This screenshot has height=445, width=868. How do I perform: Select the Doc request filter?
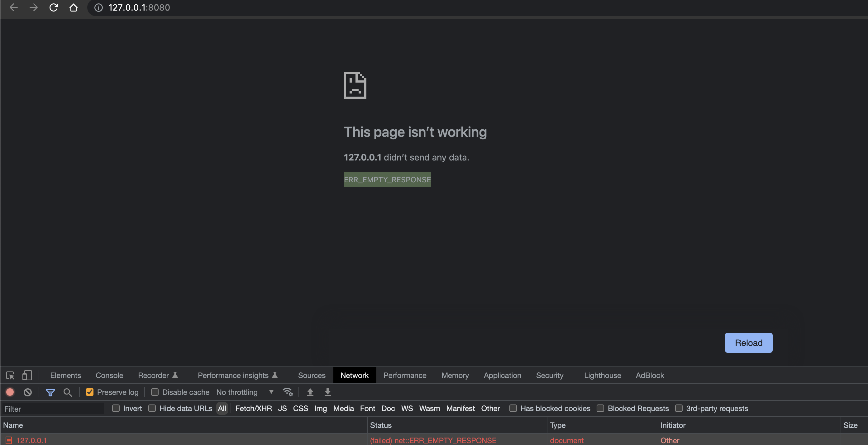(388, 408)
